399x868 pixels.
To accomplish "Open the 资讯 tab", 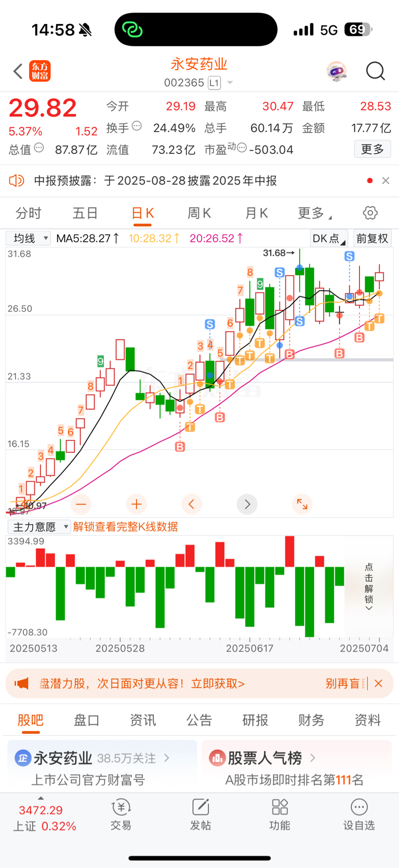I will [x=143, y=720].
